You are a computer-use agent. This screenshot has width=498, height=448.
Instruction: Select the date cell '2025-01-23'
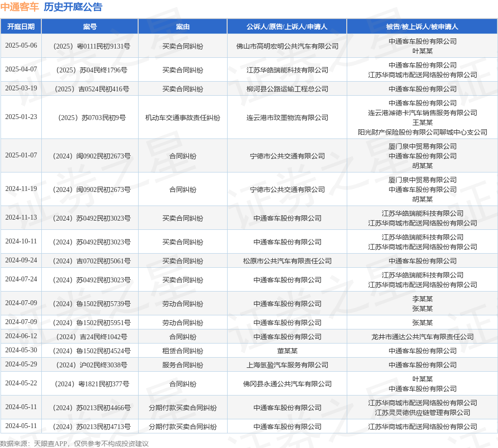(21, 117)
